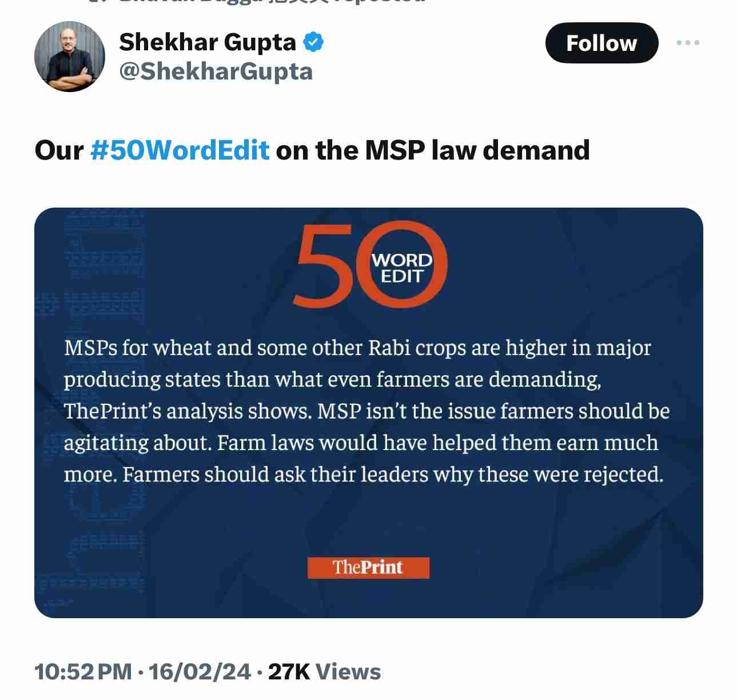Click the 16/02/24 post date
Image resolution: width=737 pixels, height=700 pixels.
pyautogui.click(x=200, y=671)
